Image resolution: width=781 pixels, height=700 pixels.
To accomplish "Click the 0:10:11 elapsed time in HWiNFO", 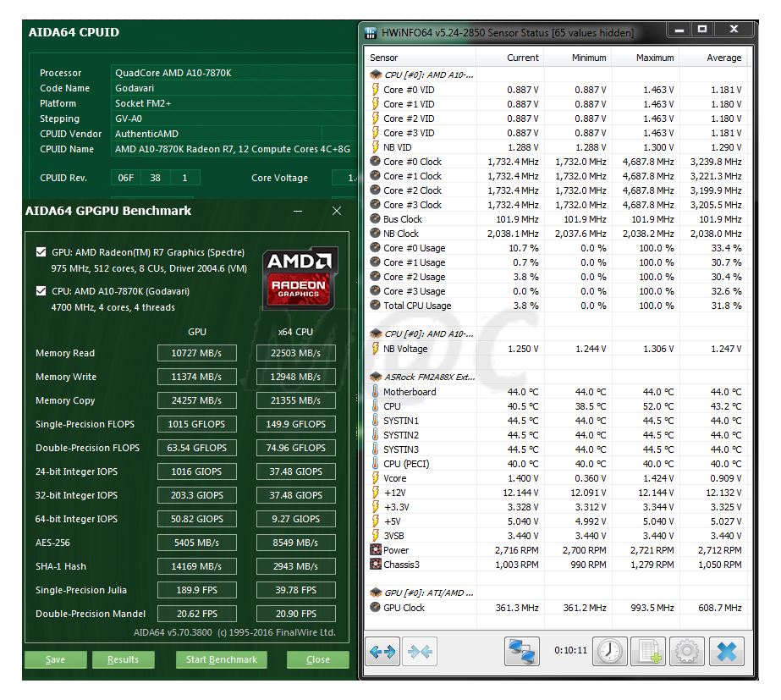I will (570, 651).
